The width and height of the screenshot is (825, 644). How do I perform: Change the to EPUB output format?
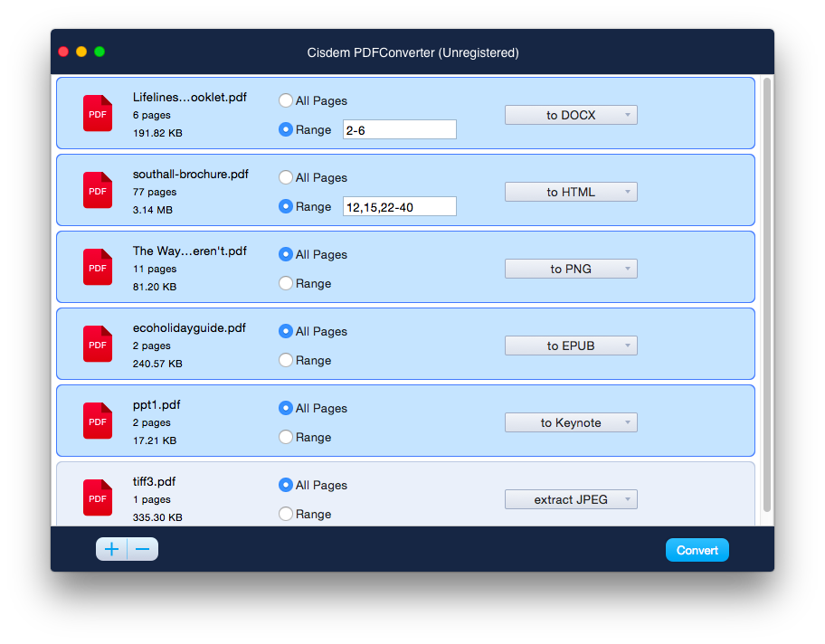[571, 345]
